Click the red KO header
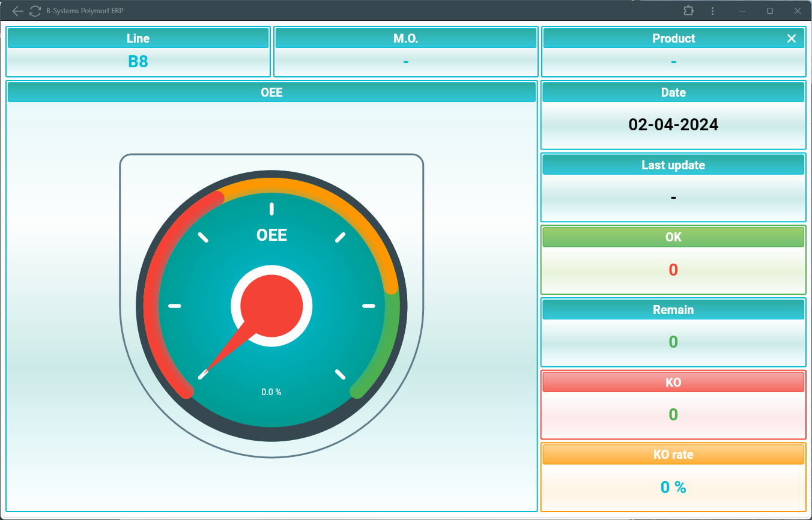 [x=673, y=382]
